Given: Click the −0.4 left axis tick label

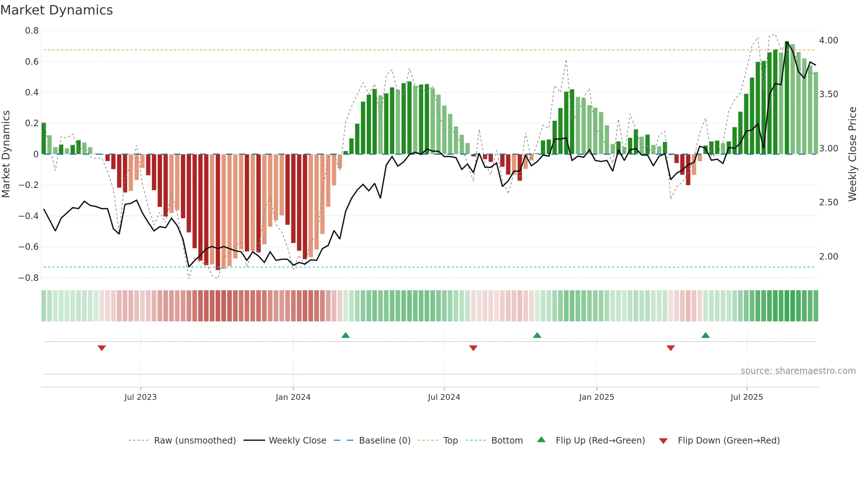Looking at the screenshot, I should [29, 216].
